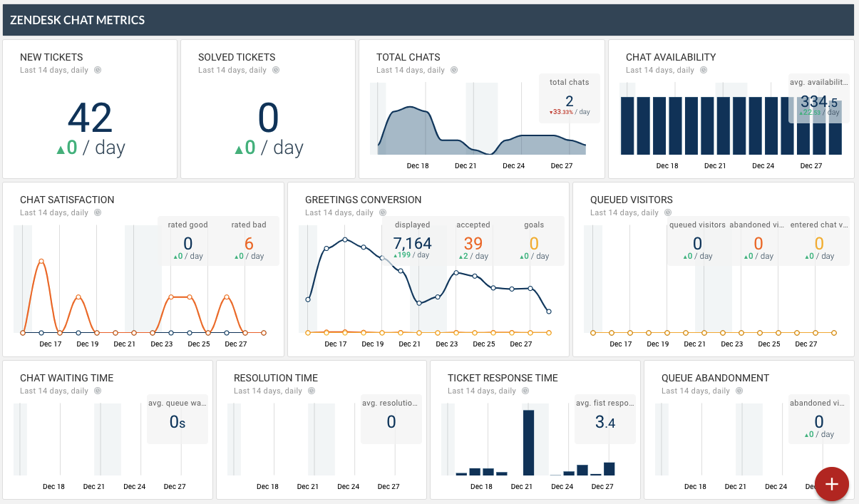This screenshot has width=859, height=504.
Task: Click the info icon under Solved Tickets
Action: click(x=276, y=70)
